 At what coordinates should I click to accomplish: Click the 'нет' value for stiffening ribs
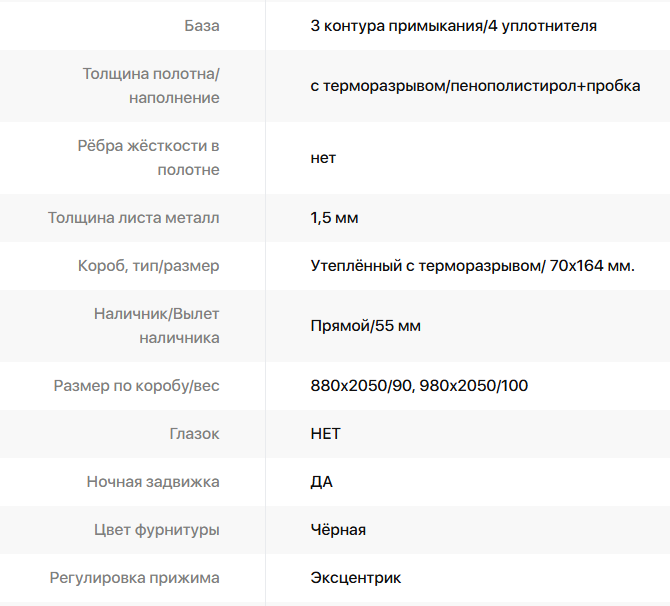point(323,158)
